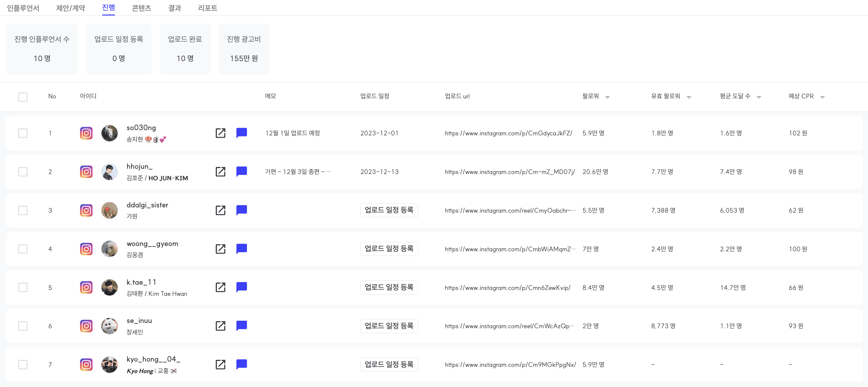Click Instagram icon in se_inuu row

86,326
